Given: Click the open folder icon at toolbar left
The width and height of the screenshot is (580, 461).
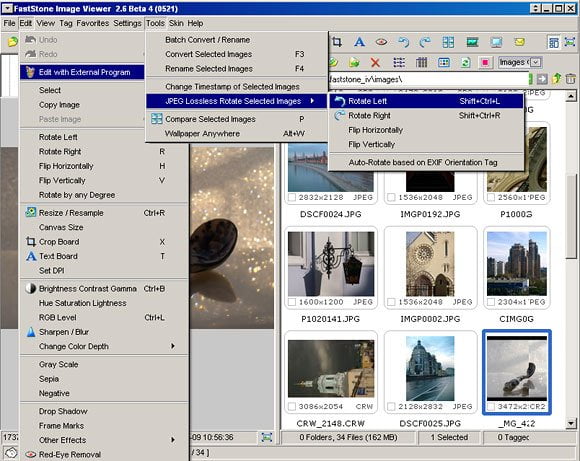Looking at the screenshot, I should [13, 41].
